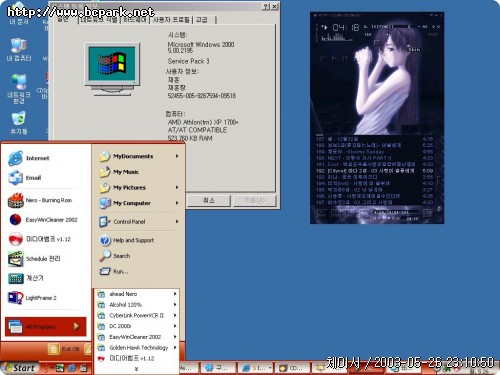The width and height of the screenshot is (500, 375).
Task: Click the Internet Explorer quick launch icon
Action: tap(72, 368)
